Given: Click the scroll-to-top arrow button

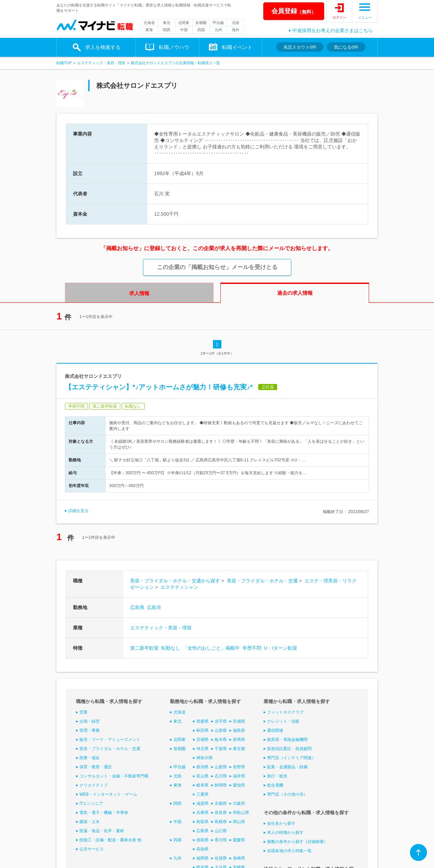Looking at the screenshot, I should [418, 852].
